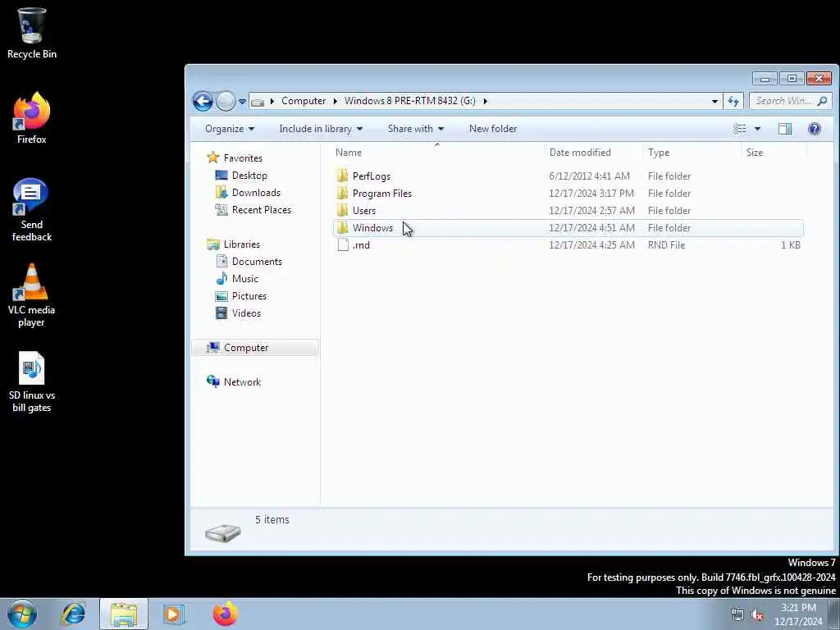Click the muted volume tray icon
The image size is (840, 630).
tap(757, 614)
